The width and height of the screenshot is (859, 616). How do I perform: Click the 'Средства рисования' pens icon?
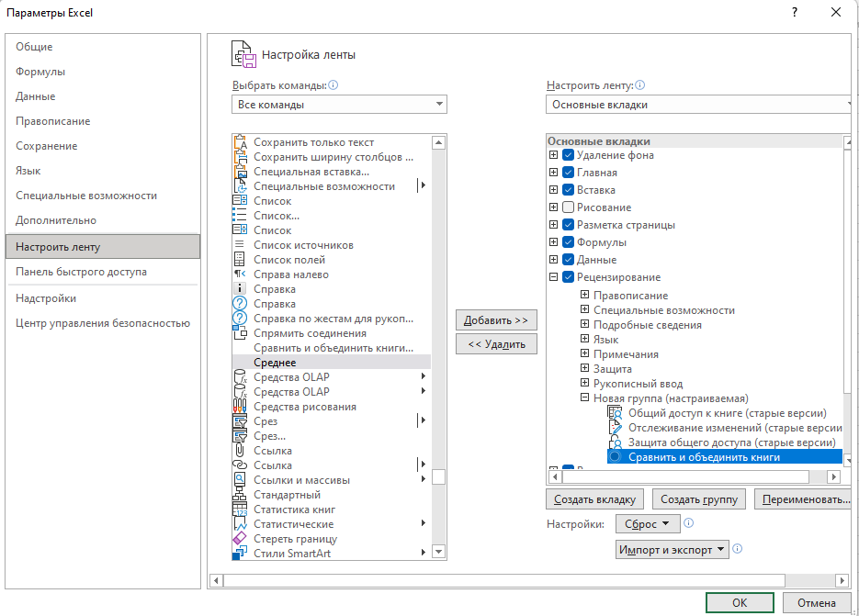240,407
